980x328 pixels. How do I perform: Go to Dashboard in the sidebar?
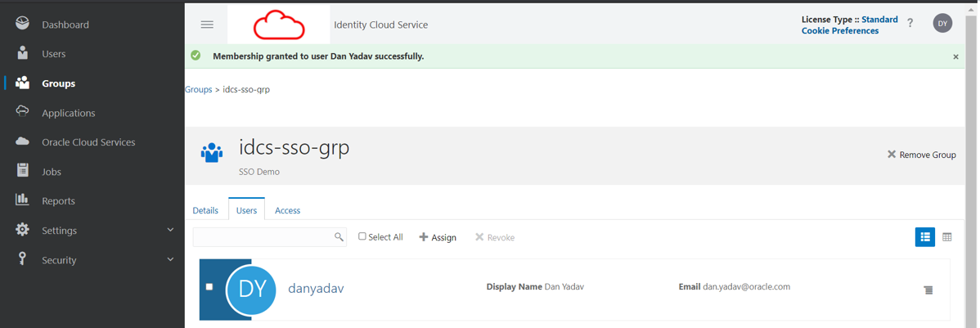coord(65,25)
